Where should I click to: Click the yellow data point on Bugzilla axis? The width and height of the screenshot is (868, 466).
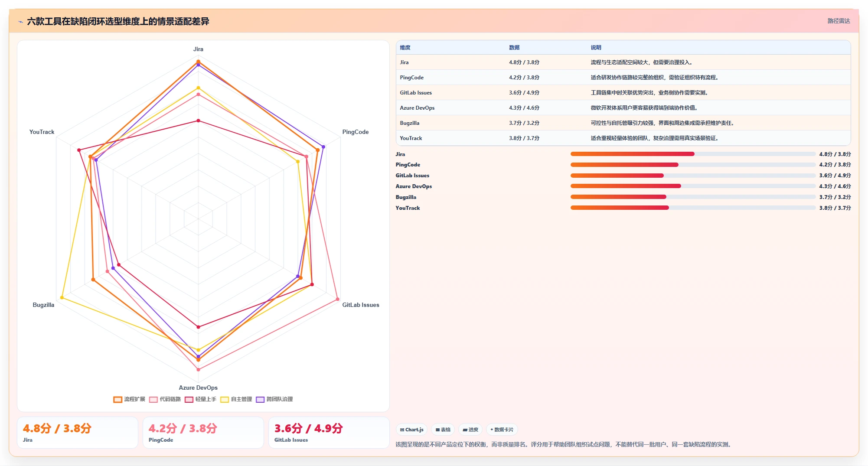point(62,297)
